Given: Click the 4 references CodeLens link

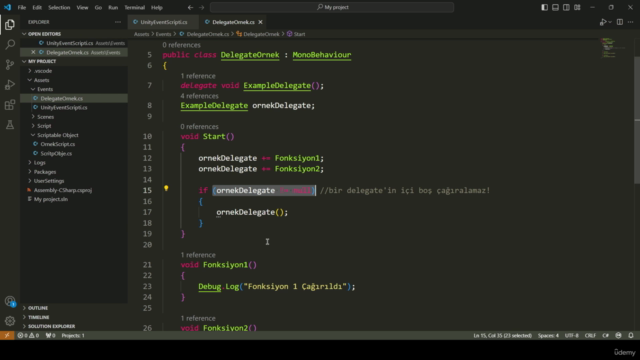Looking at the screenshot, I should [199, 96].
